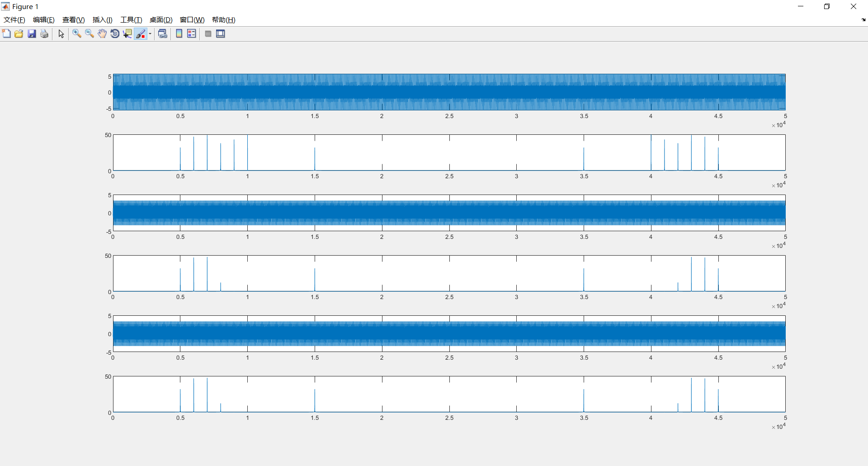Insert a legend

[191, 33]
